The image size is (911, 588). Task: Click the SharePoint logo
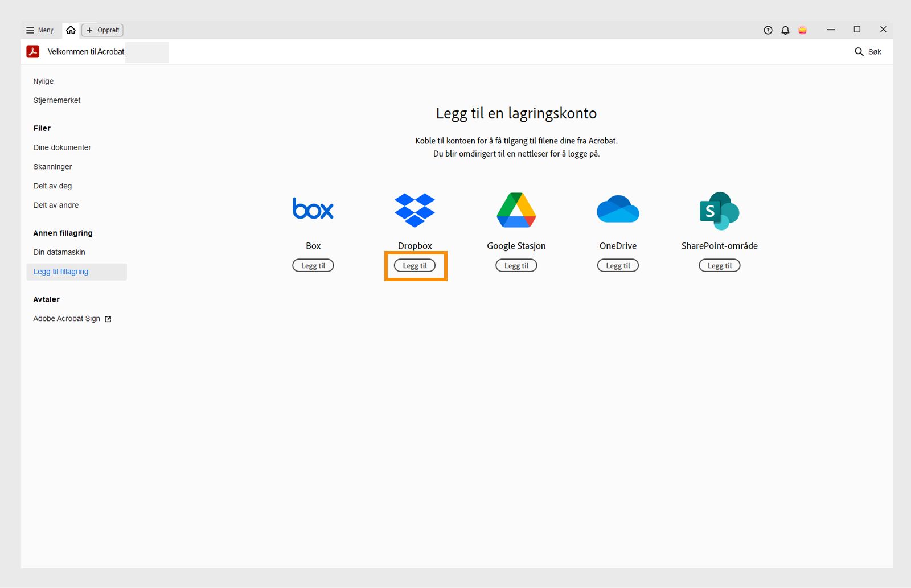click(x=719, y=211)
